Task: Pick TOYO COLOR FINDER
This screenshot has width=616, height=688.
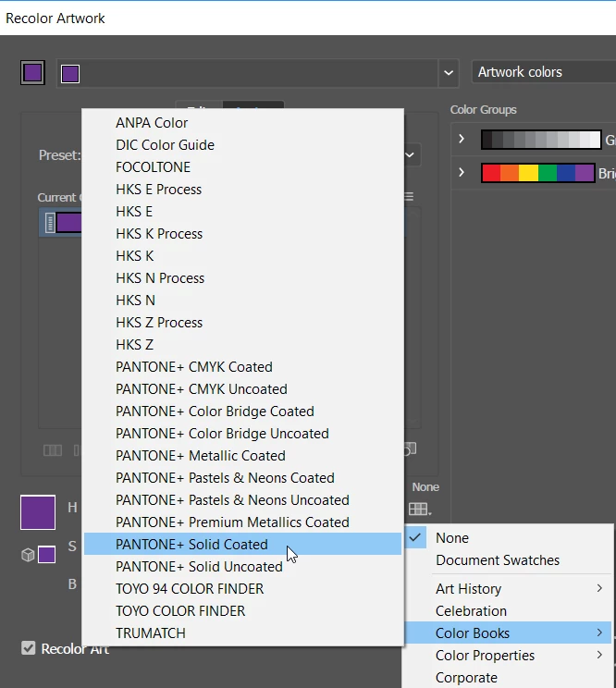Action: tap(242, 611)
